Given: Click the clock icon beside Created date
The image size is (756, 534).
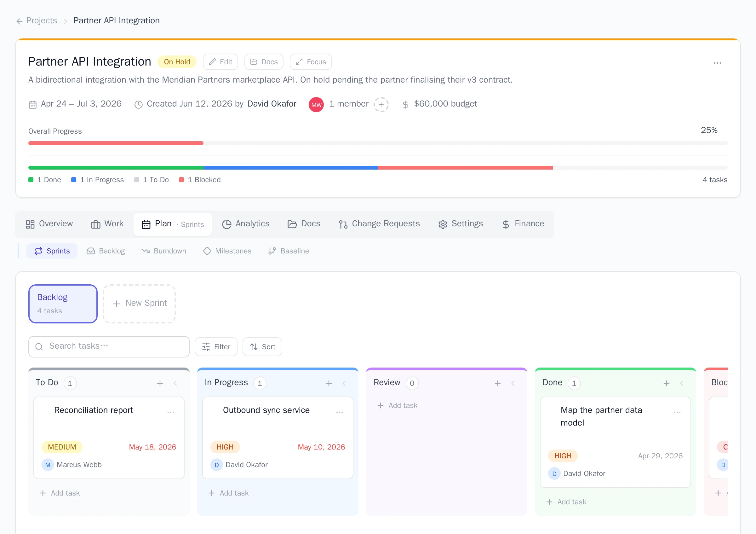Looking at the screenshot, I should tap(138, 104).
